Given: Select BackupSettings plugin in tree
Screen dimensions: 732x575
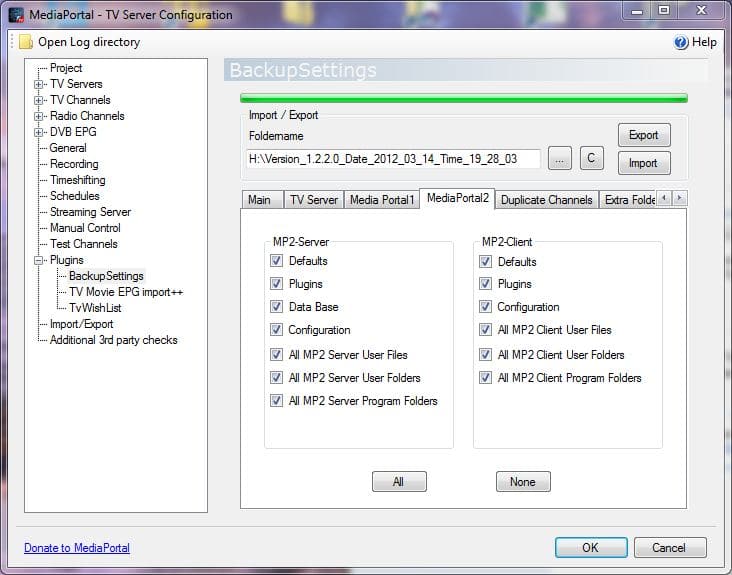Looking at the screenshot, I should click(x=106, y=276).
